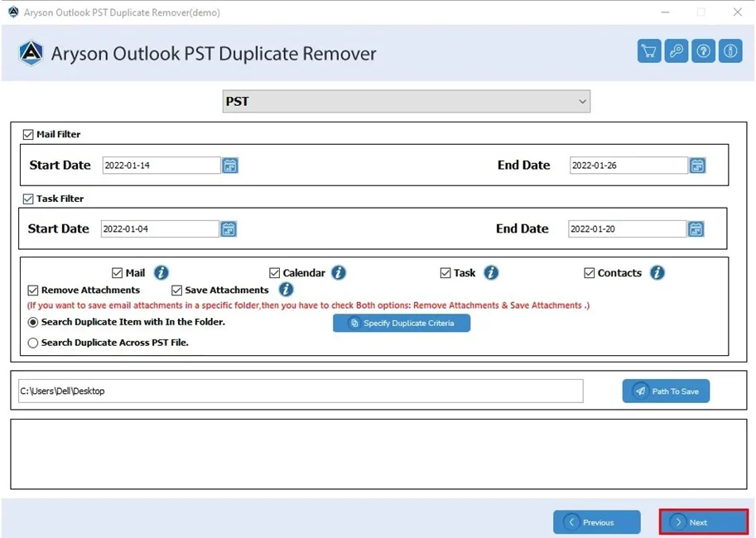
Task: Click the Aryson logo in the header
Action: tap(31, 52)
